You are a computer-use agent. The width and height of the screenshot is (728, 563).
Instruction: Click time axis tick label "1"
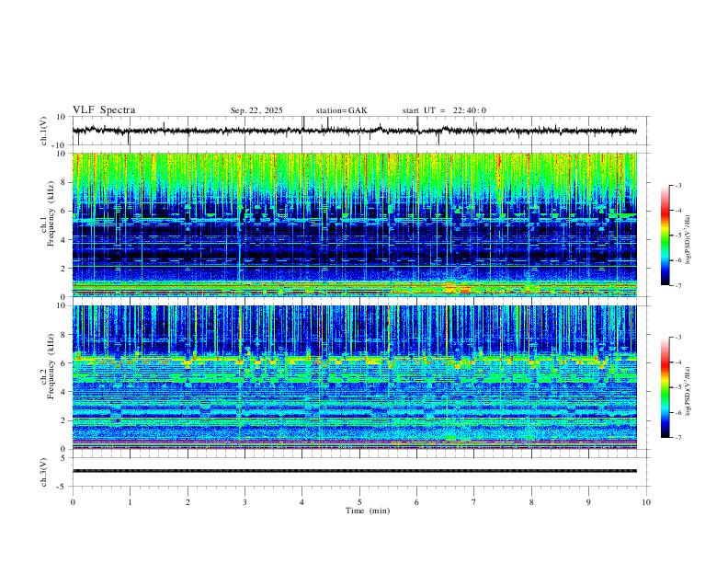coord(130,502)
